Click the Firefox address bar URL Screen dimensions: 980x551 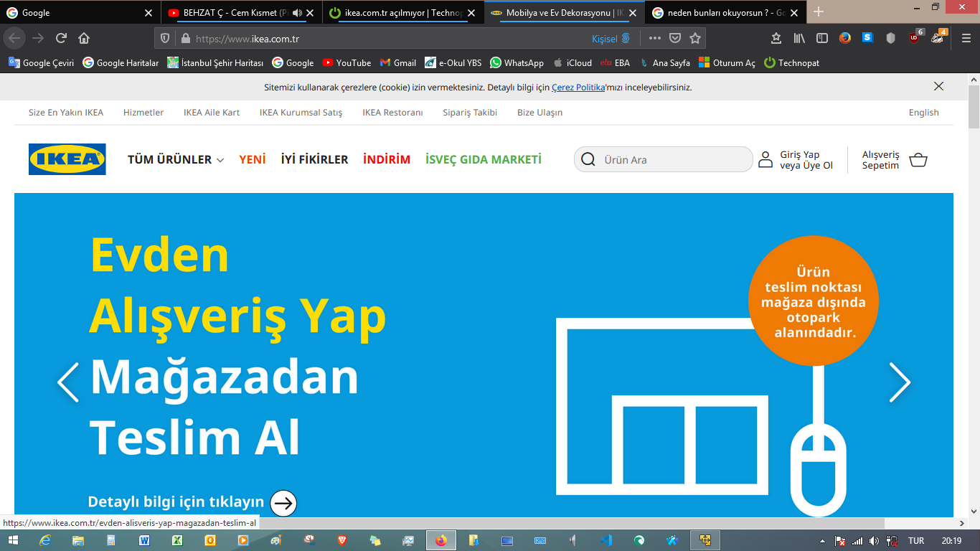click(x=248, y=39)
